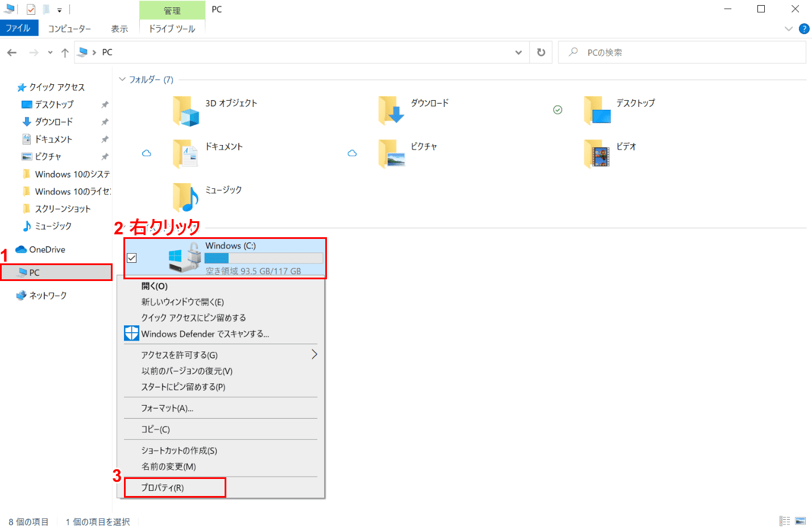Click the PC address bar path field
This screenshot has width=812, height=529.
tap(301, 52)
